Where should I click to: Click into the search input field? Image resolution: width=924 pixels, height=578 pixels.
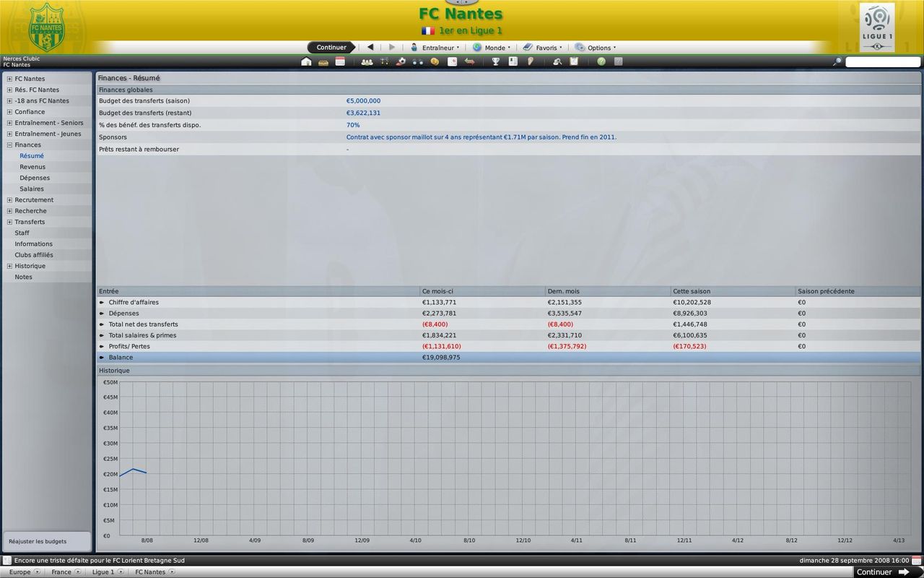click(882, 62)
